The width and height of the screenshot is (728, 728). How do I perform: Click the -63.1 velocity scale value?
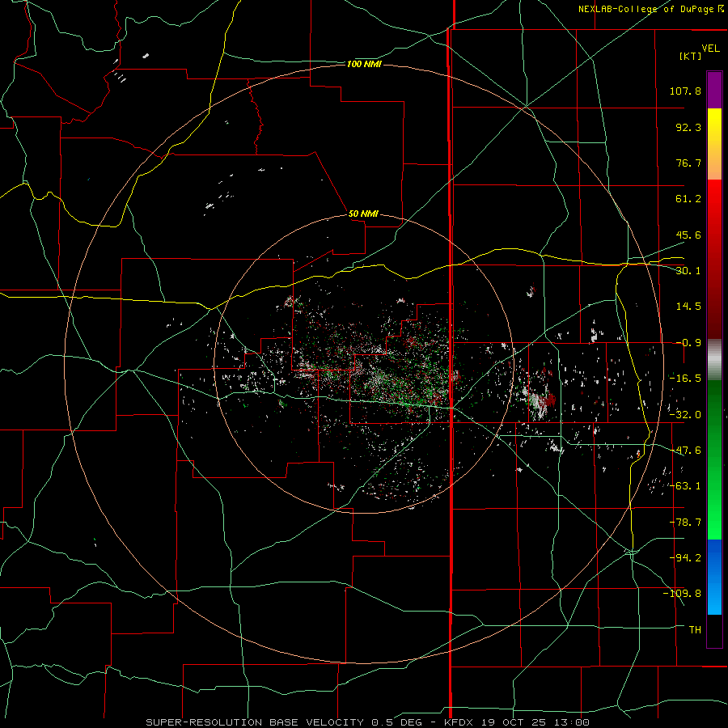point(685,486)
